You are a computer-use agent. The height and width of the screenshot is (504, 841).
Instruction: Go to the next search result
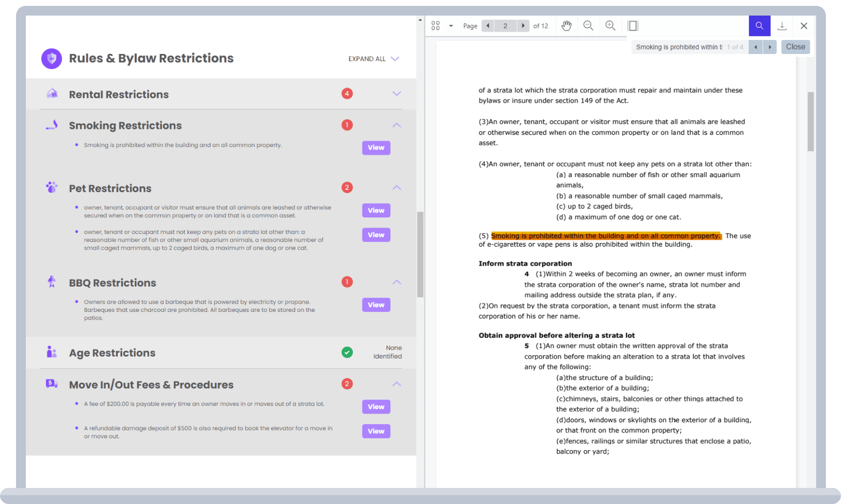point(769,47)
